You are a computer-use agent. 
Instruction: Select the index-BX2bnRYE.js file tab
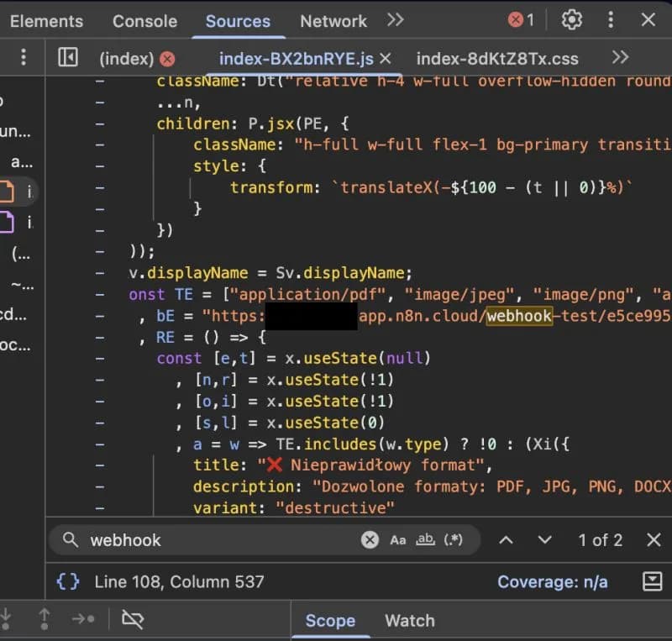(x=297, y=59)
